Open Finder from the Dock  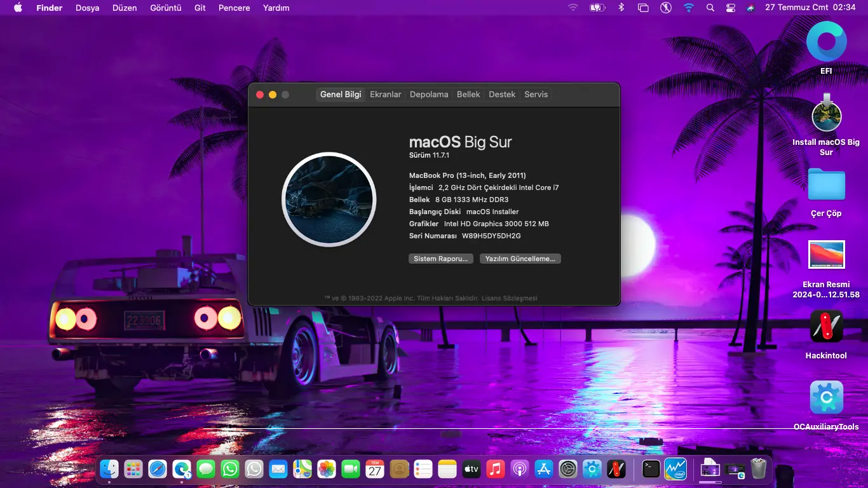tap(109, 469)
